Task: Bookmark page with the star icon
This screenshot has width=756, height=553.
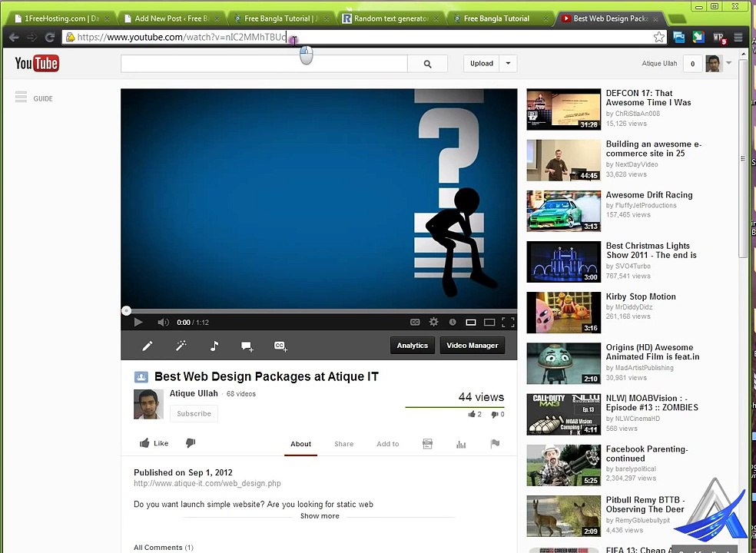Action: [x=658, y=37]
